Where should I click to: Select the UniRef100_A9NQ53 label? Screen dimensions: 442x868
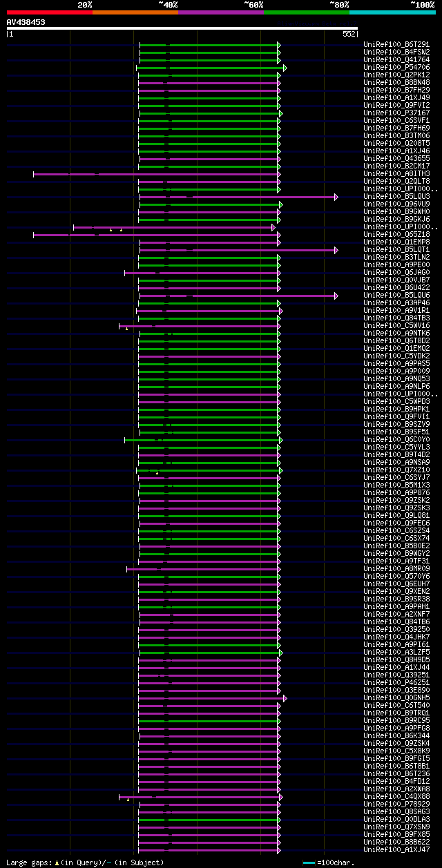(x=396, y=379)
